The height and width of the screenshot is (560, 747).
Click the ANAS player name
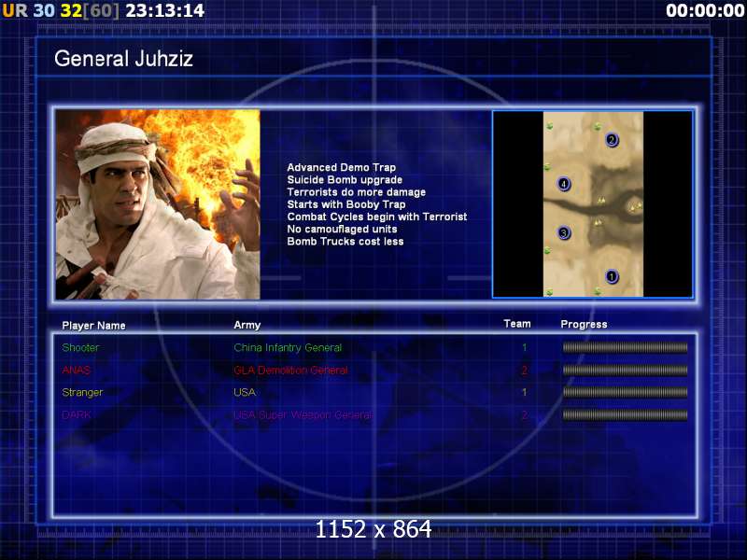[x=77, y=370]
